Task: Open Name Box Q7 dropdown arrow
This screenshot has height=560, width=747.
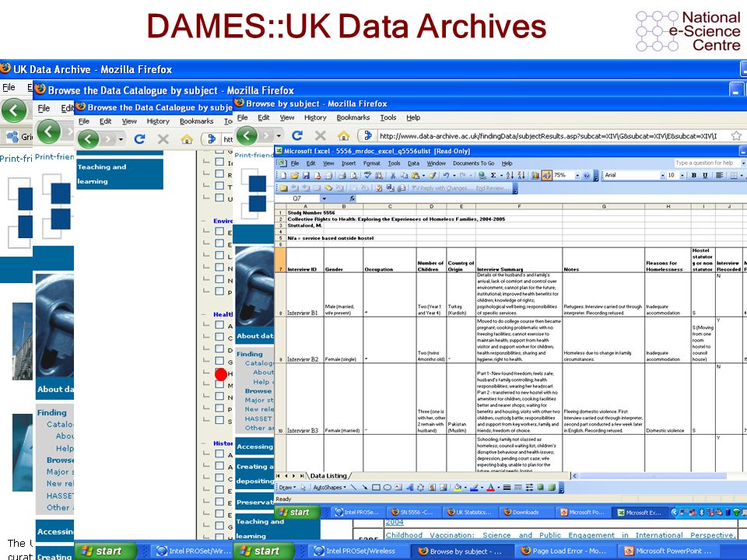Action: (x=324, y=198)
